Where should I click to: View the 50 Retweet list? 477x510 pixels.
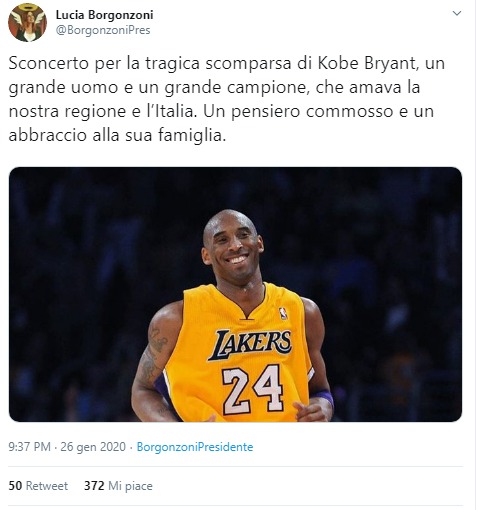pyautogui.click(x=38, y=486)
